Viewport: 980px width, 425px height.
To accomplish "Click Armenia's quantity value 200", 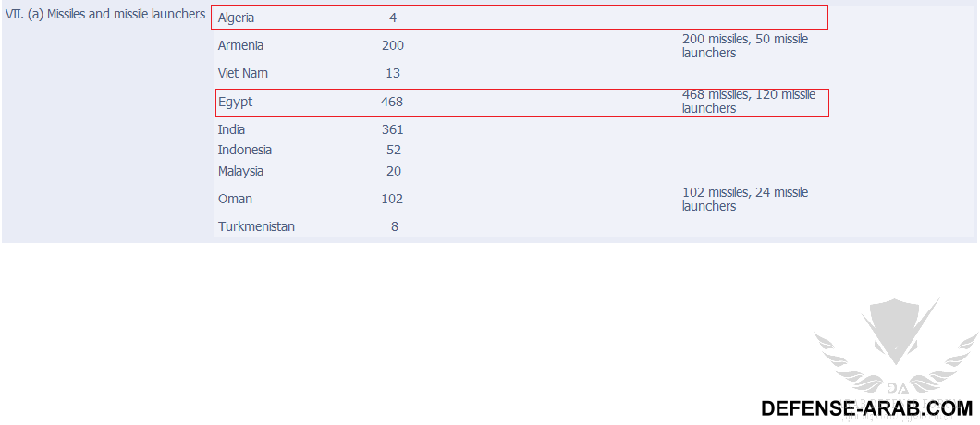I will pyautogui.click(x=393, y=45).
